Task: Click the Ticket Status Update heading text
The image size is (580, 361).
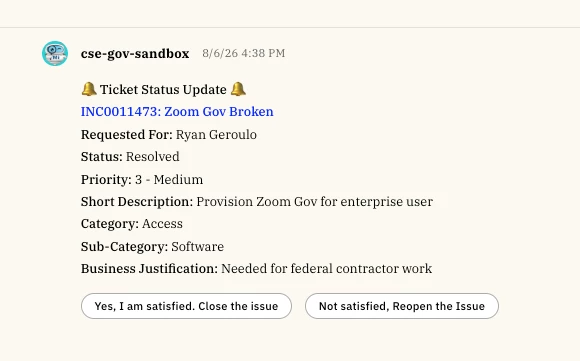Action: (x=163, y=90)
